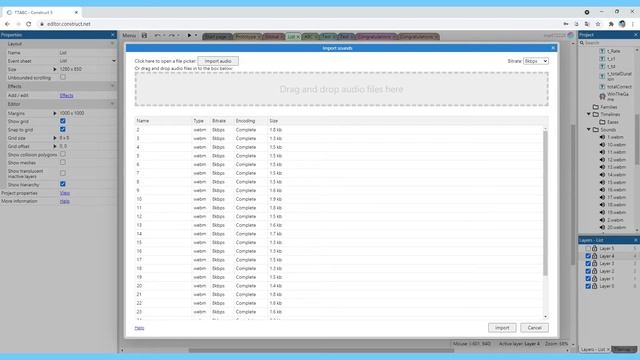Click the Project panel search field
This screenshot has height=360, width=640.
(x=610, y=43)
